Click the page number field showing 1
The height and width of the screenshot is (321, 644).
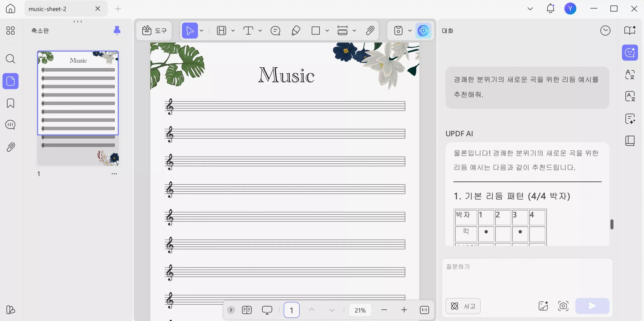pyautogui.click(x=292, y=310)
